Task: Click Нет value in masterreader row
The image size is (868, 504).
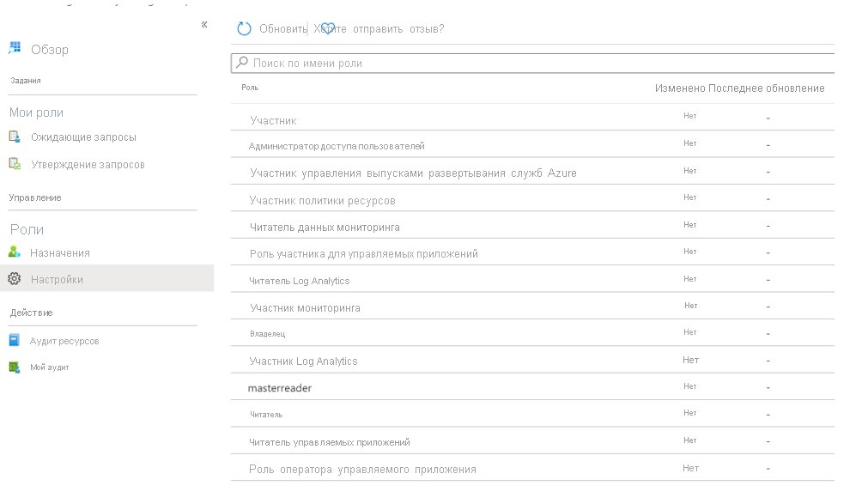Action: click(x=689, y=386)
